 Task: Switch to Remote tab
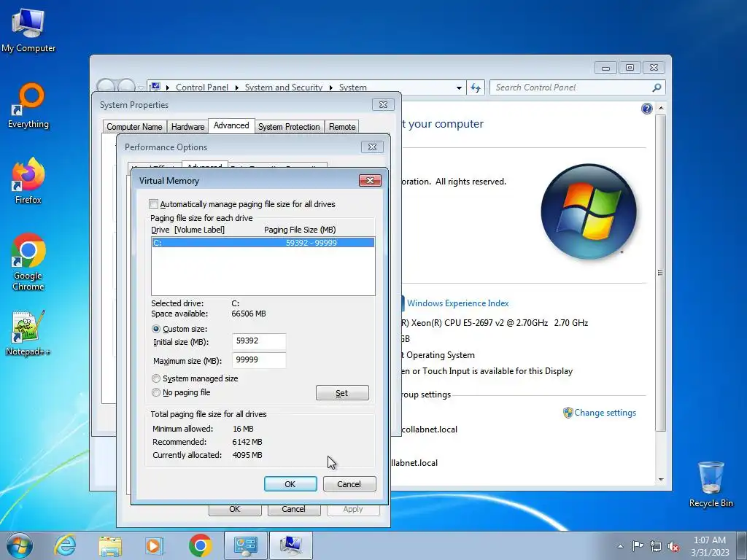click(x=342, y=127)
